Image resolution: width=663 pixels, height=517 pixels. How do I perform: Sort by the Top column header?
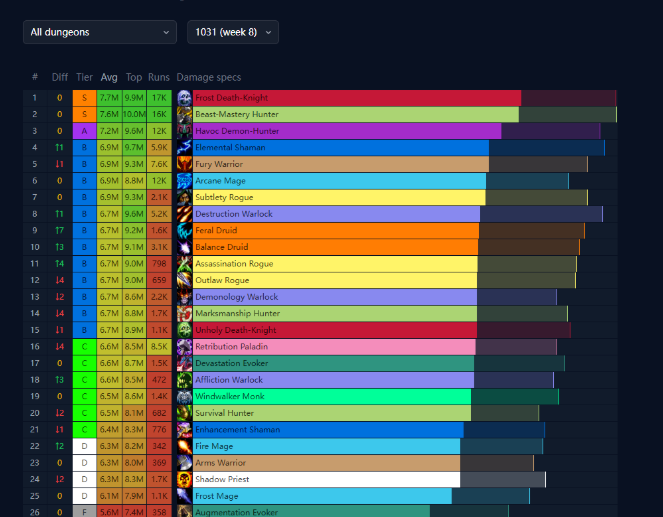[x=134, y=77]
